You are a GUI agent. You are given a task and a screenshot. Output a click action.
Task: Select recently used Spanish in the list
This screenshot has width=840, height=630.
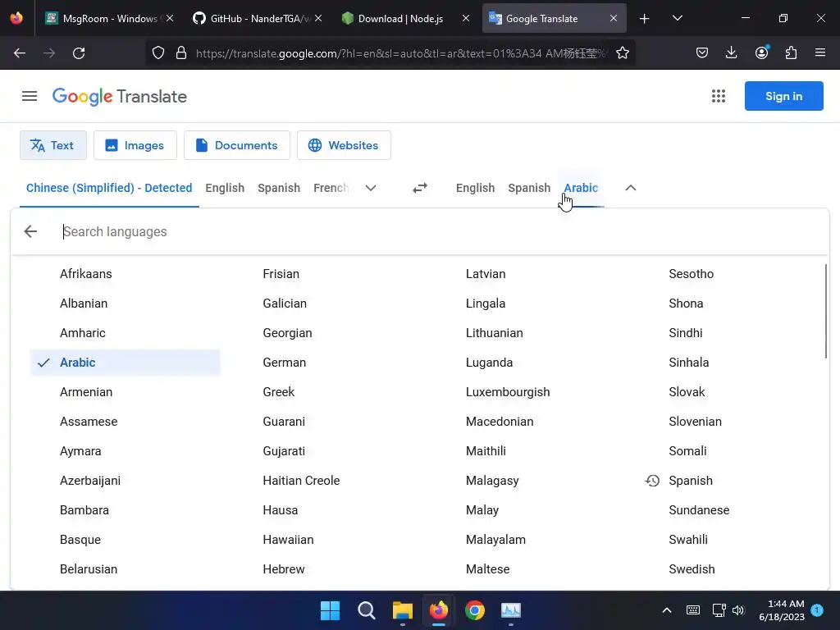(691, 481)
